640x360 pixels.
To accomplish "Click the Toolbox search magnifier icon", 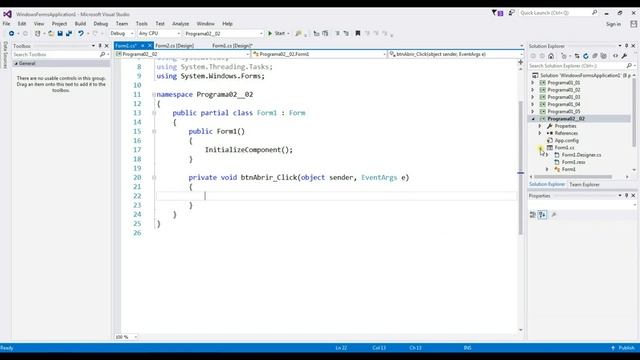I will click(102, 54).
